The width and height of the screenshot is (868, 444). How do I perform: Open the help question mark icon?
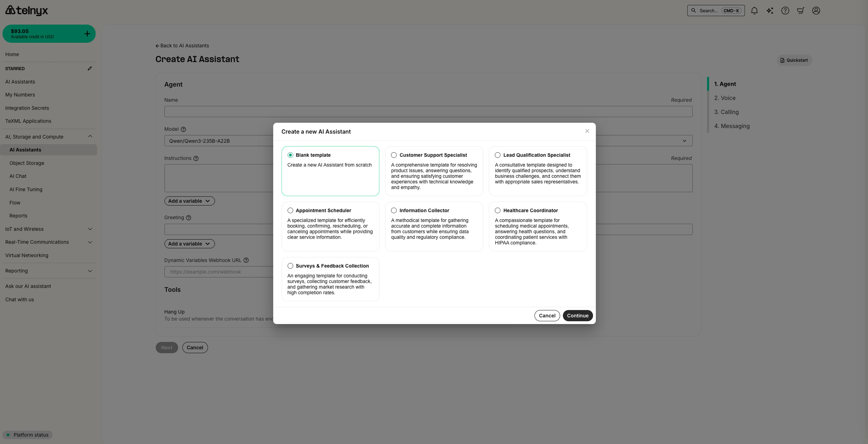[785, 10]
